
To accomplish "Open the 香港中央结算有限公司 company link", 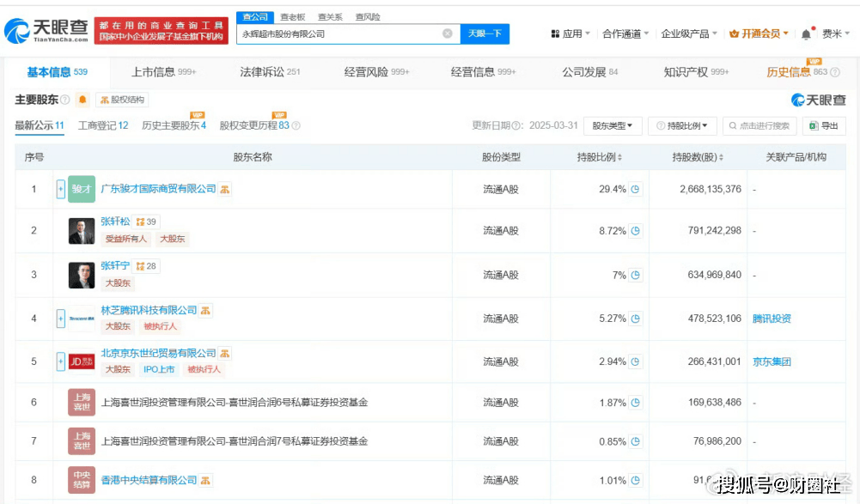I will [x=149, y=481].
